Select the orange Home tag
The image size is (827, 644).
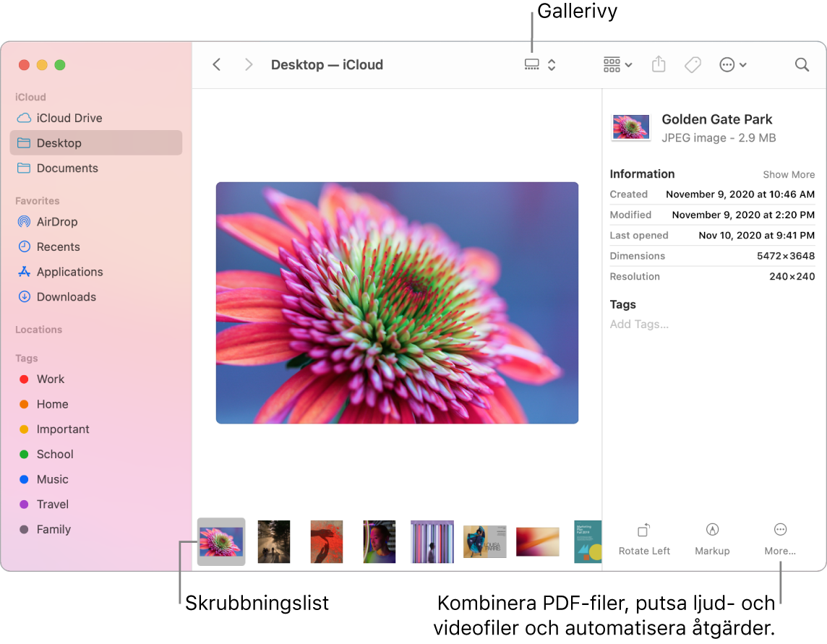pyautogui.click(x=96, y=404)
